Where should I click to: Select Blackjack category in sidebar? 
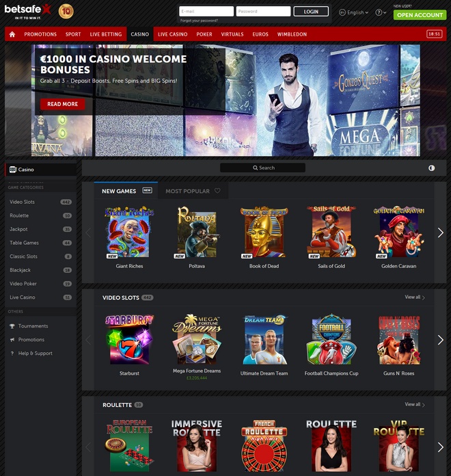pos(40,270)
